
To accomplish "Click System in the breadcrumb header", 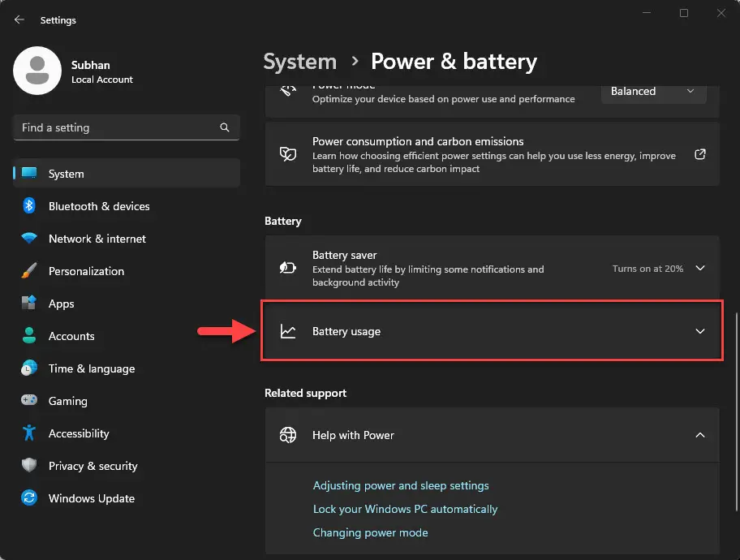I will tap(299, 62).
